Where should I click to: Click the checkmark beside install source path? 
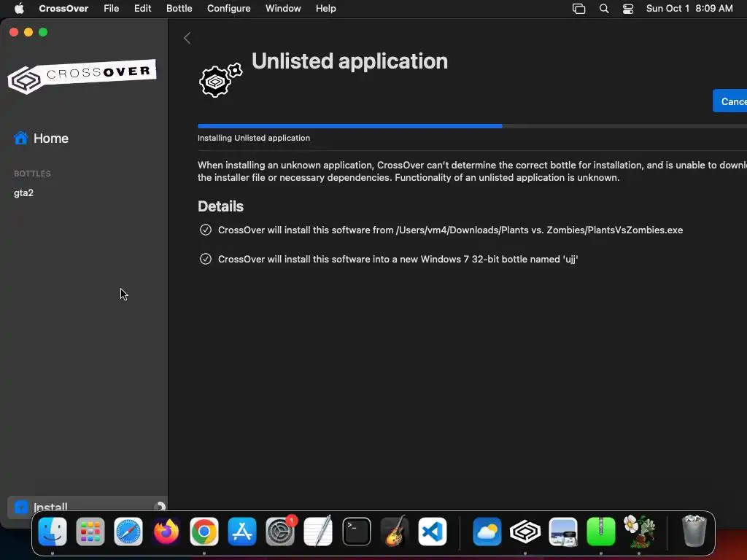click(x=205, y=230)
